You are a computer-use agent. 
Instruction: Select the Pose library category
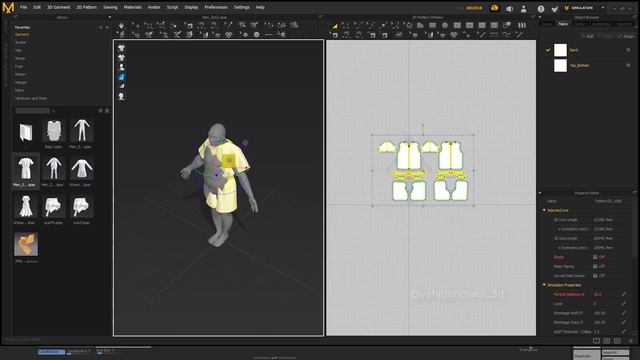(19, 66)
